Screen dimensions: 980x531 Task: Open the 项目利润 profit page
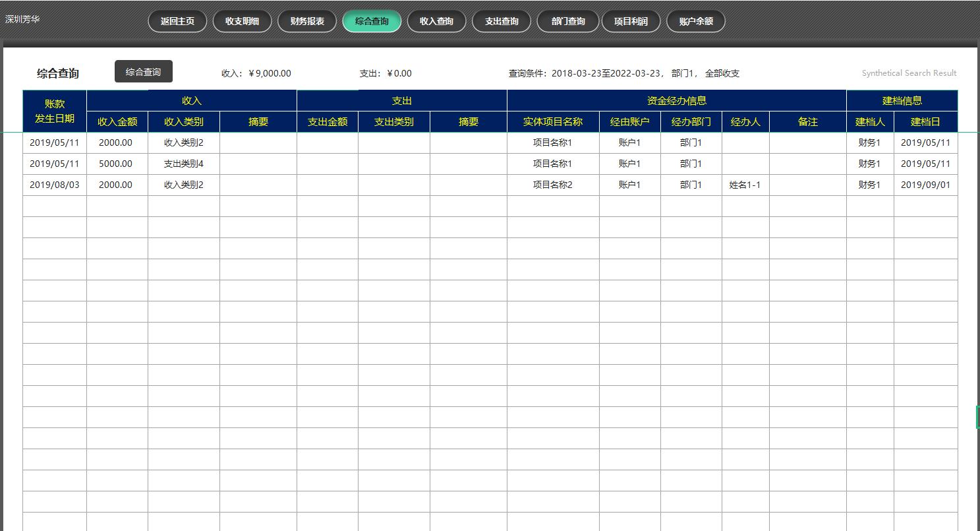pyautogui.click(x=631, y=20)
